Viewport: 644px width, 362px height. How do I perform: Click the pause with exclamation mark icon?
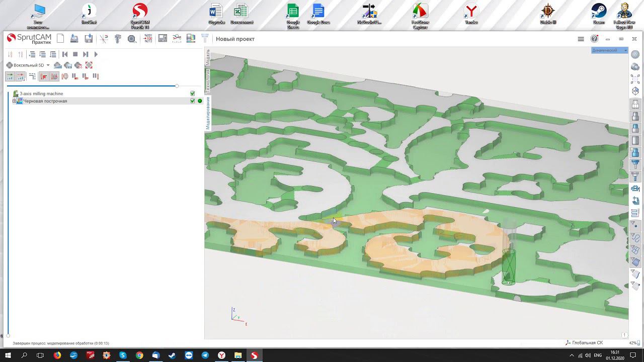[96, 76]
